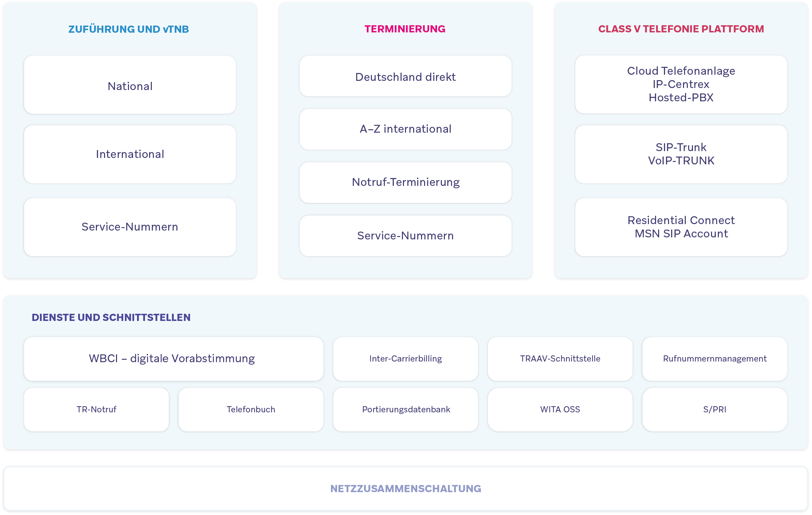Screen dimensions: 812x515
Task: Expand the A-Z international terminierung item
Action: coord(406,129)
